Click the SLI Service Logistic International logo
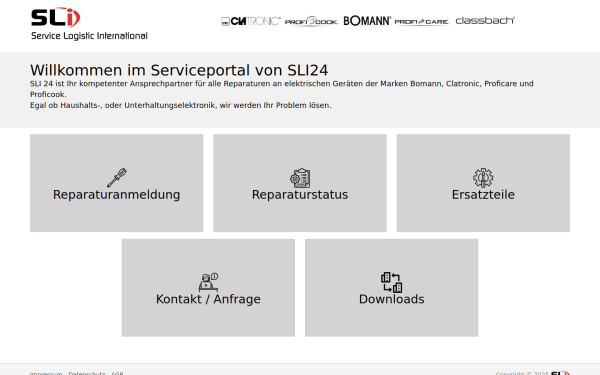Image resolution: width=600 pixels, height=375 pixels. (89, 24)
